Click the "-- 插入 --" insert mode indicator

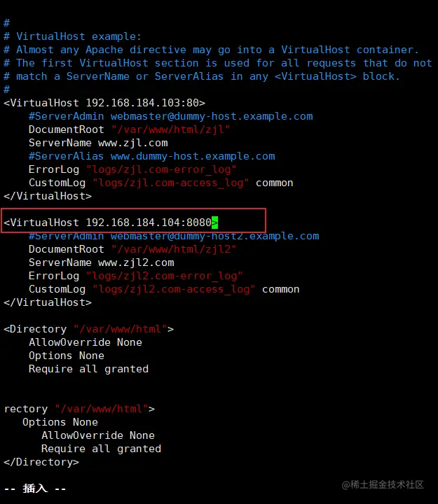(35, 489)
